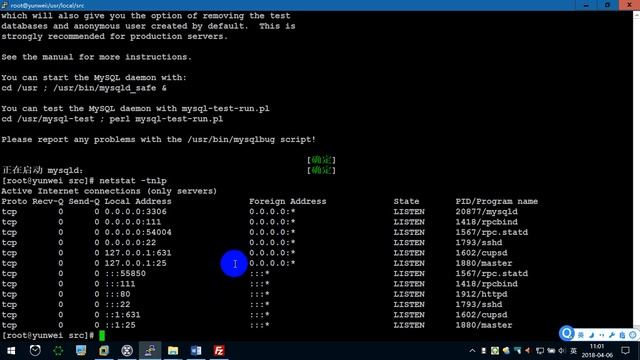Click the green terminal cursor block
640x360 pixels.
pos(102,336)
